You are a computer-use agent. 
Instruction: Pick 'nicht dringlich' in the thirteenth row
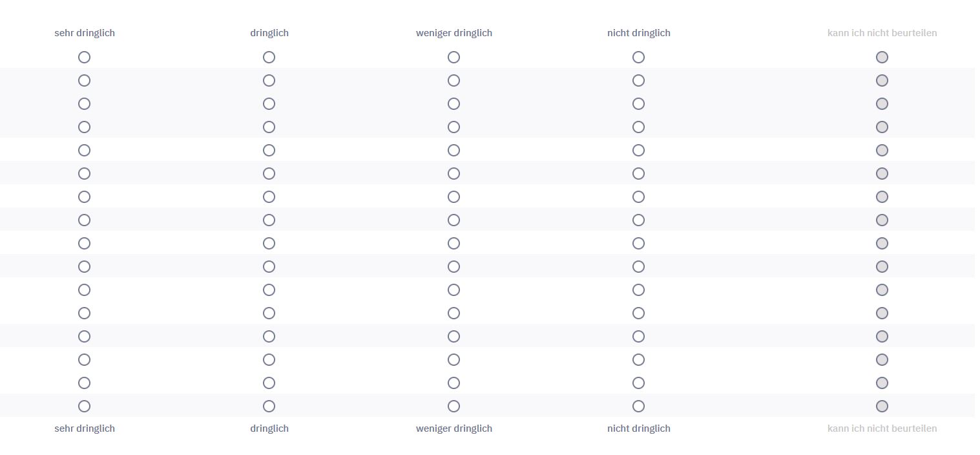pos(638,337)
